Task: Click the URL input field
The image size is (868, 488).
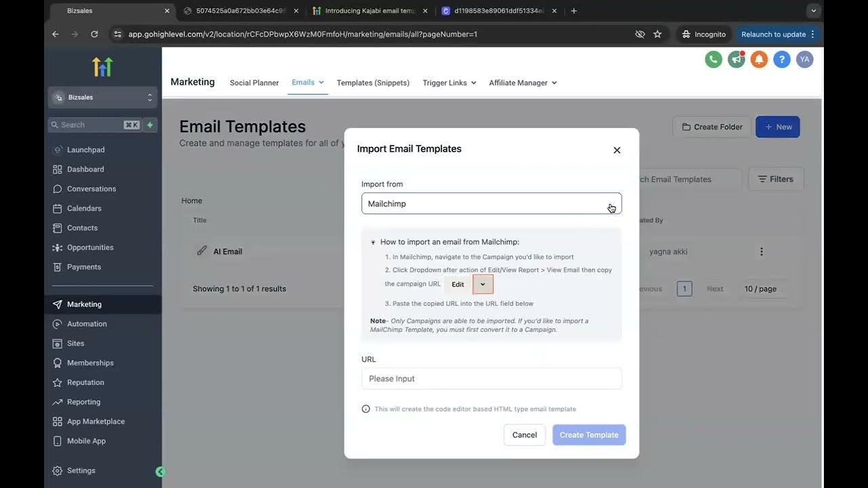Action: point(491,379)
